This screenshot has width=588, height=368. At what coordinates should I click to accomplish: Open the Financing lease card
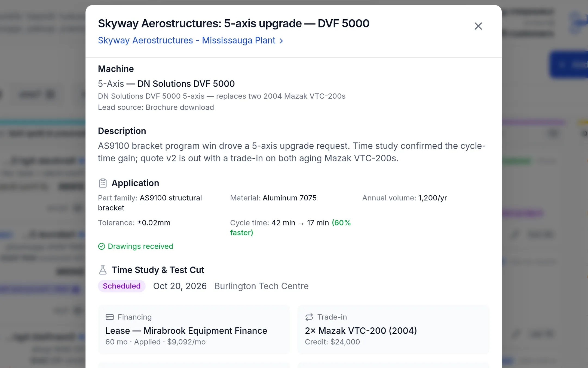point(194,330)
